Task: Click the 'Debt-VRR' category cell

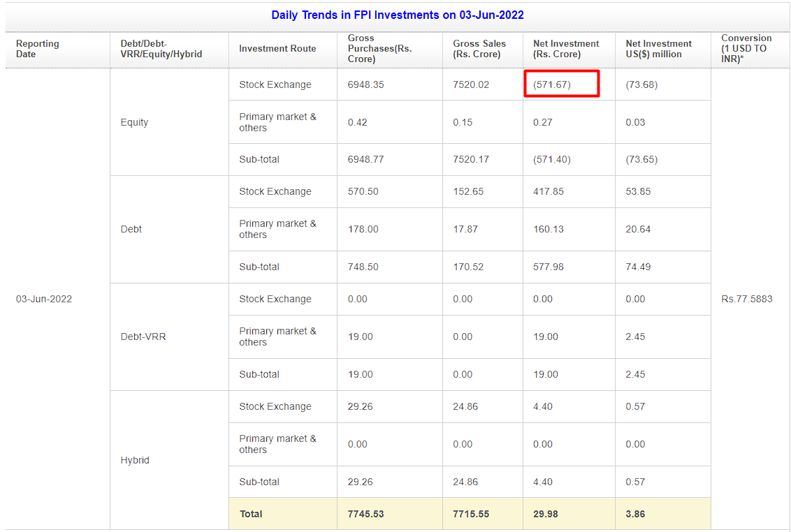Action: [143, 337]
